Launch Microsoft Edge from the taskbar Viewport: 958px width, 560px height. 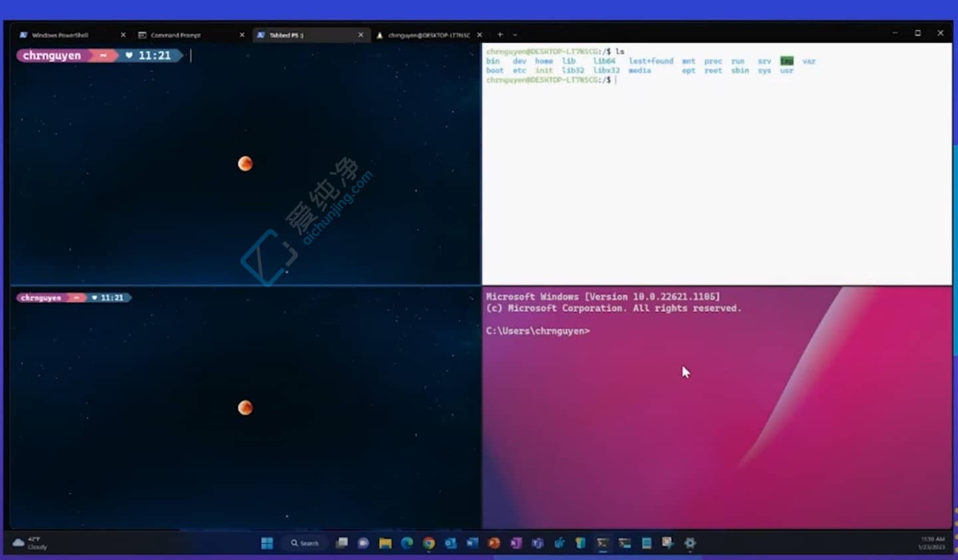[407, 543]
